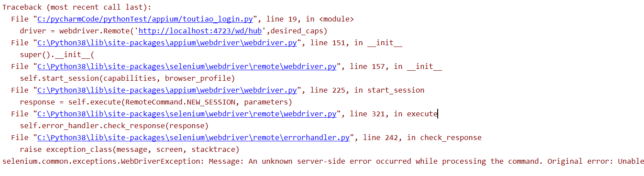The height and width of the screenshot is (176, 644).
Task: Click the 'self.start_session(capabilities, browser_profile)' line
Action: click(128, 78)
